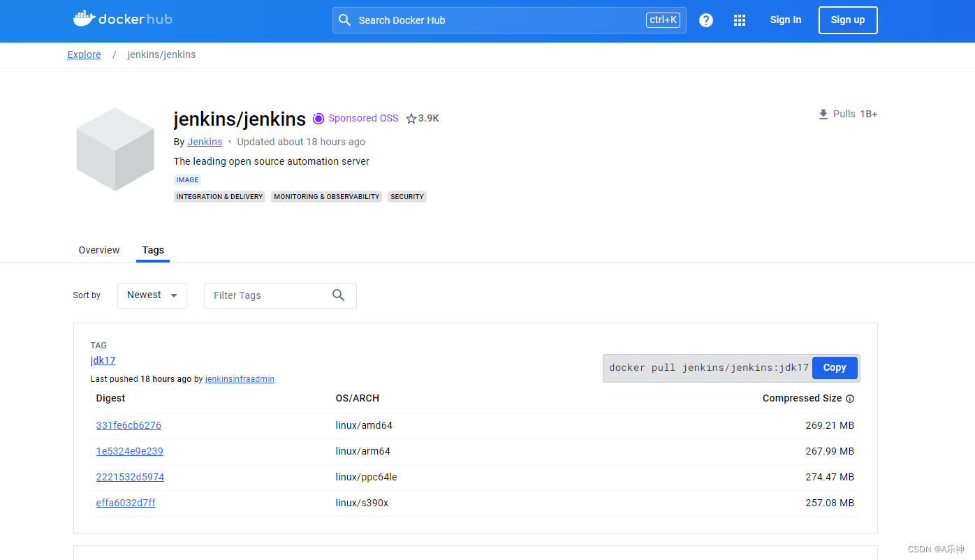975x560 pixels.
Task: Click the Pulls download icon
Action: click(823, 114)
